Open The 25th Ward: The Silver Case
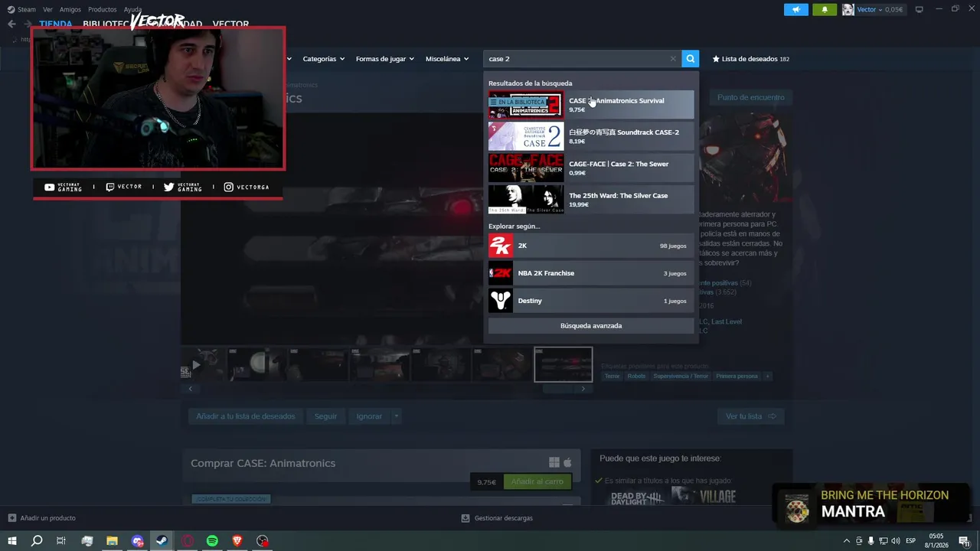 tap(591, 199)
